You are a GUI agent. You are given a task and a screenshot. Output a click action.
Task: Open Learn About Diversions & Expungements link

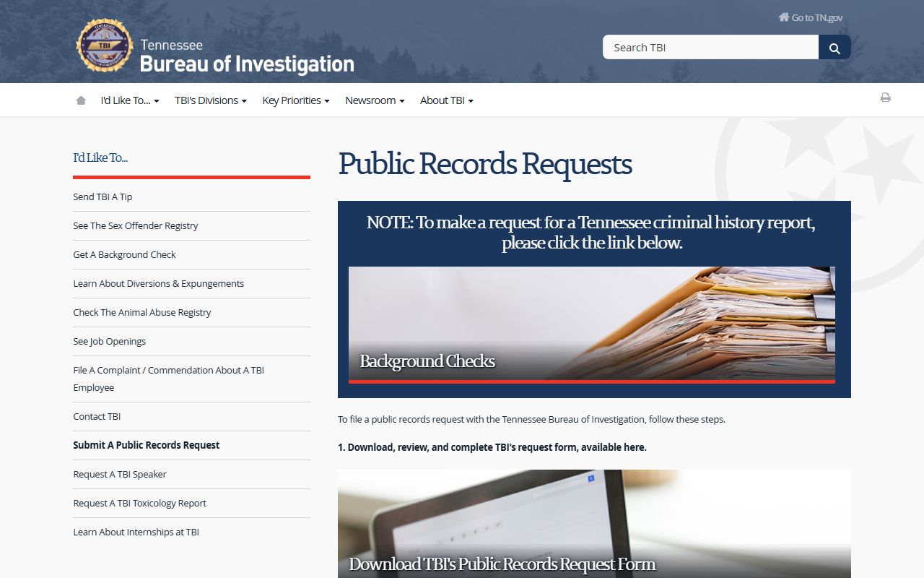pos(159,283)
